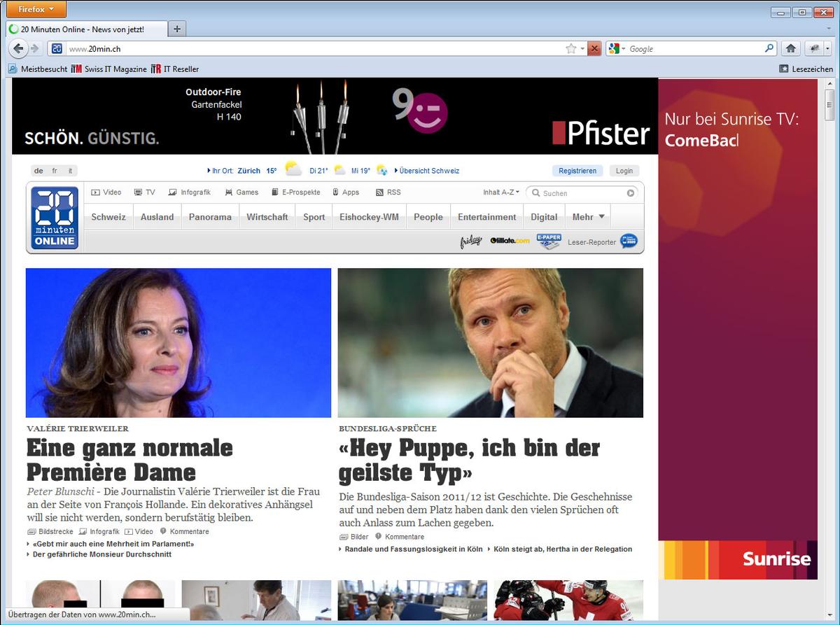
Task: Click the magnifier icon in browser search box
Action: pyautogui.click(x=769, y=48)
